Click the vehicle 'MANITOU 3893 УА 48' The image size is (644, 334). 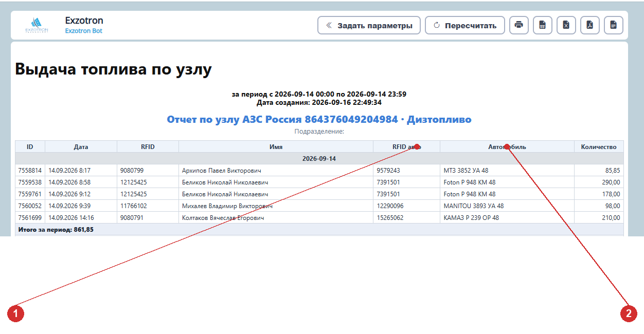point(474,206)
